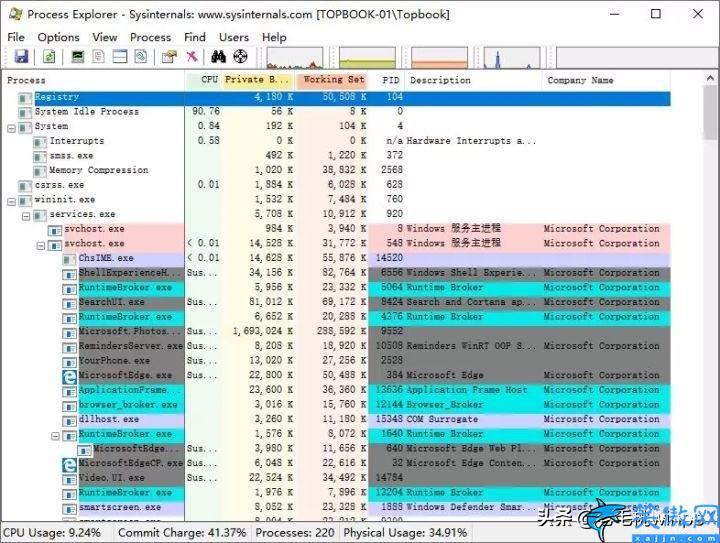Click the SearchUI.exe process icon
Viewport: 720px width, 543px height.
pos(69,304)
